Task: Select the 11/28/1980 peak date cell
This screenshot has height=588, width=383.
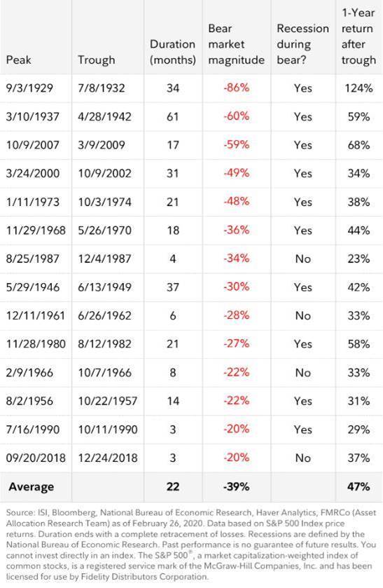Action: click(x=36, y=344)
